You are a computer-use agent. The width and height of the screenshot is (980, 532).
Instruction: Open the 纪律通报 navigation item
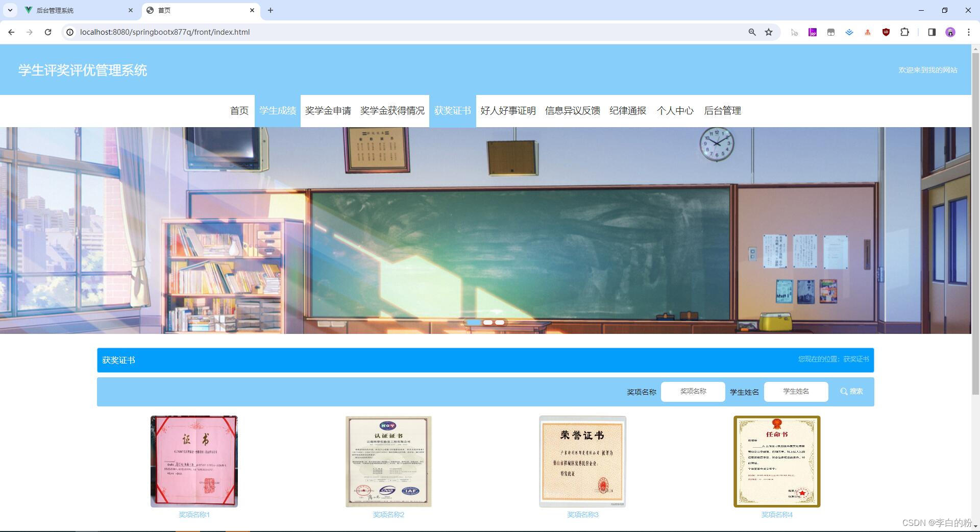[x=628, y=111]
